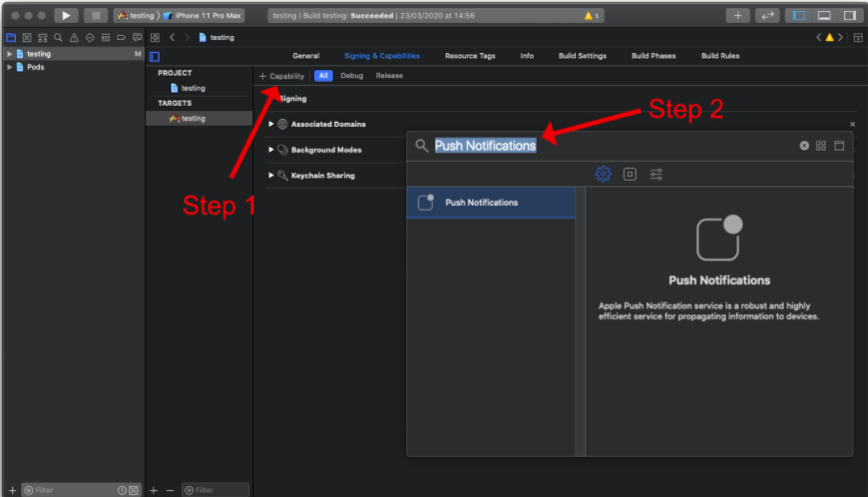
Task: Select Push Notifications in results list
Action: pyautogui.click(x=491, y=203)
